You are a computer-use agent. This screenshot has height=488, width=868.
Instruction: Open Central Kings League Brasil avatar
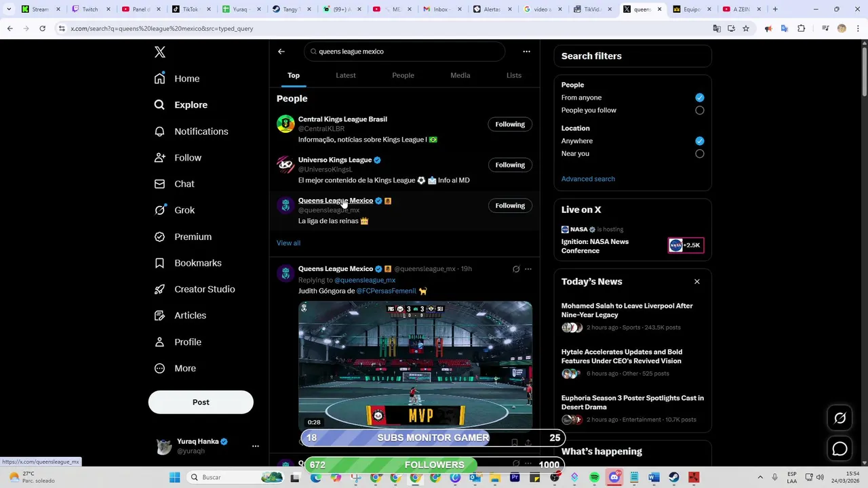[285, 124]
